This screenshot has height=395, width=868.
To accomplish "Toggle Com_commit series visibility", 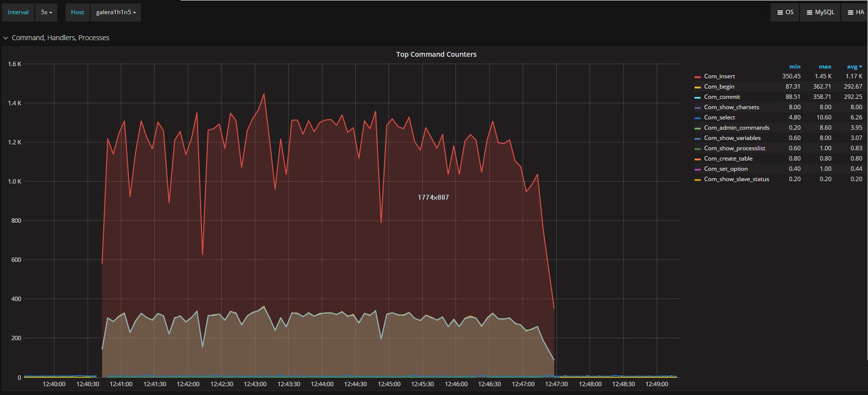I will pos(722,97).
